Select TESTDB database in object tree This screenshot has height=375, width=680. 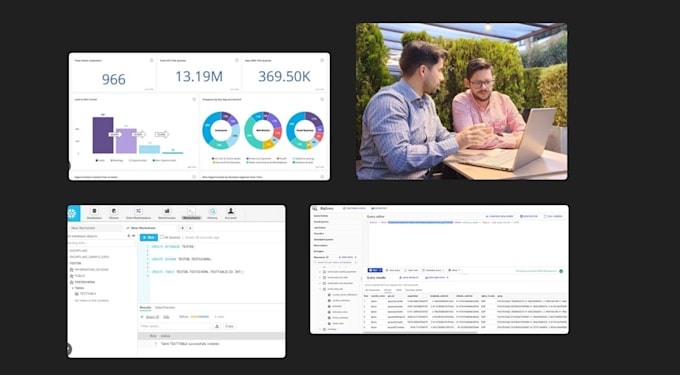pyautogui.click(x=75, y=263)
